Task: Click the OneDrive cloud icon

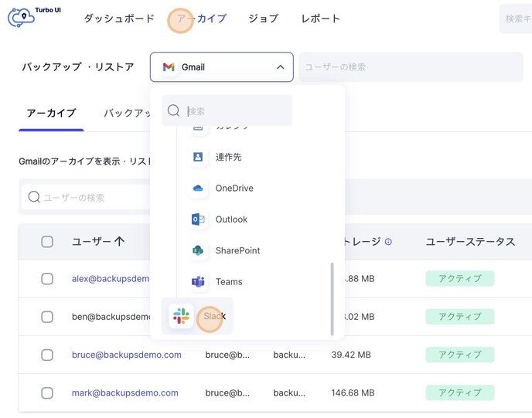Action: click(198, 189)
